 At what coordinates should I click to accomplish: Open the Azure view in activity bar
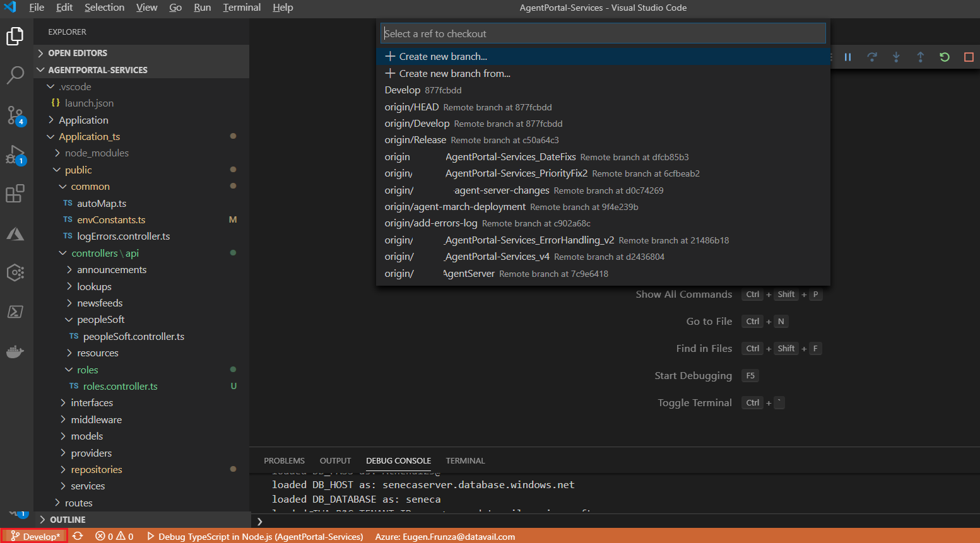pos(15,234)
